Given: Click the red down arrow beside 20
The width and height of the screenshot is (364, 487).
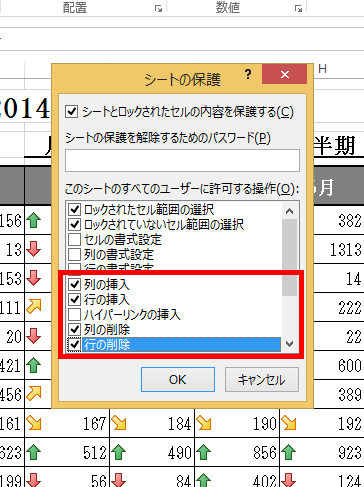Looking at the screenshot, I should 33,336.
